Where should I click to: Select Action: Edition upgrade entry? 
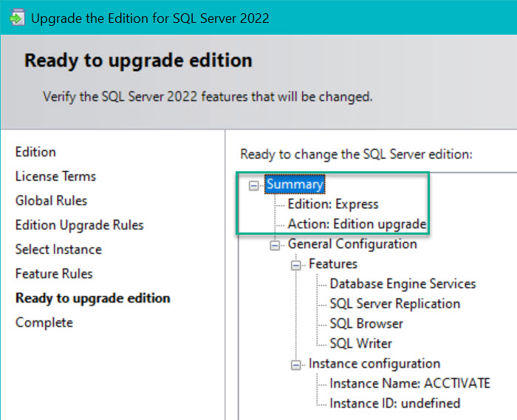(x=356, y=224)
